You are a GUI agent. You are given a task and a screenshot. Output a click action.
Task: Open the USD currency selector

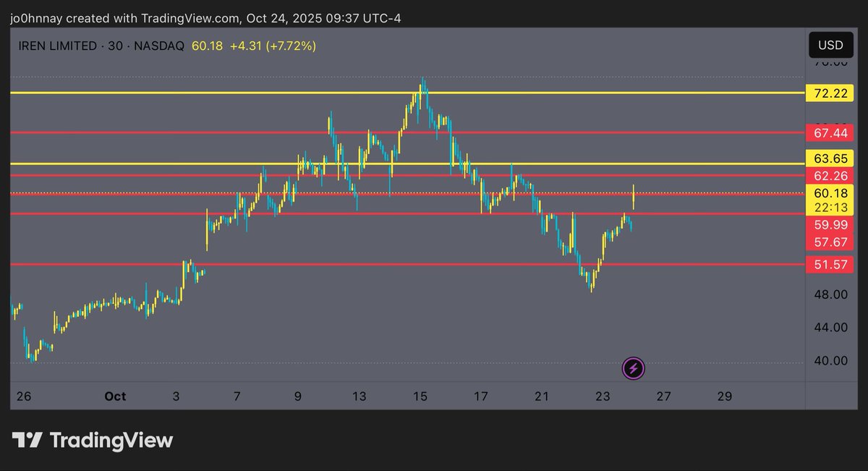point(830,46)
